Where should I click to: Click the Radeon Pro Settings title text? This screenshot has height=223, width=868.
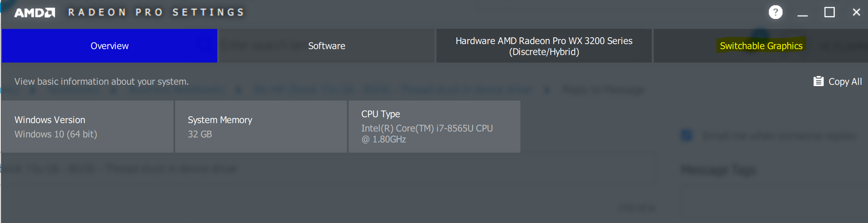click(x=156, y=12)
